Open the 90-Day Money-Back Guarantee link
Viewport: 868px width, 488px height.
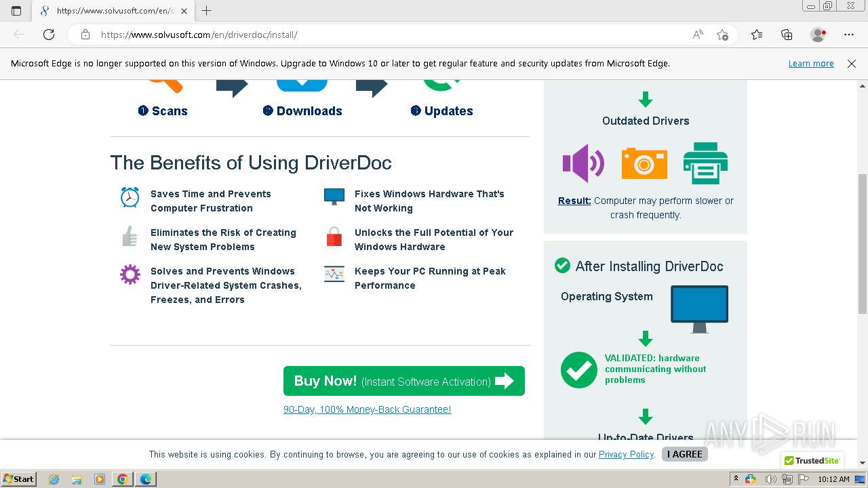tap(367, 409)
